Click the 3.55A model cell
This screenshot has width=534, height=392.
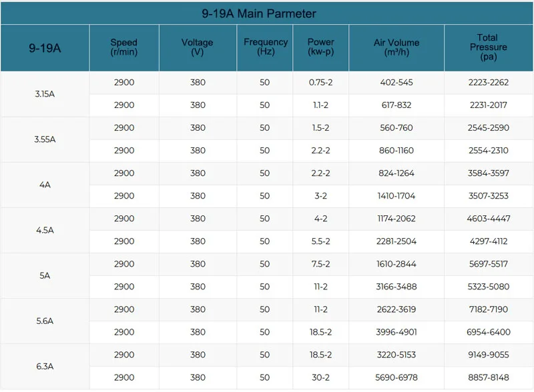[x=45, y=139]
